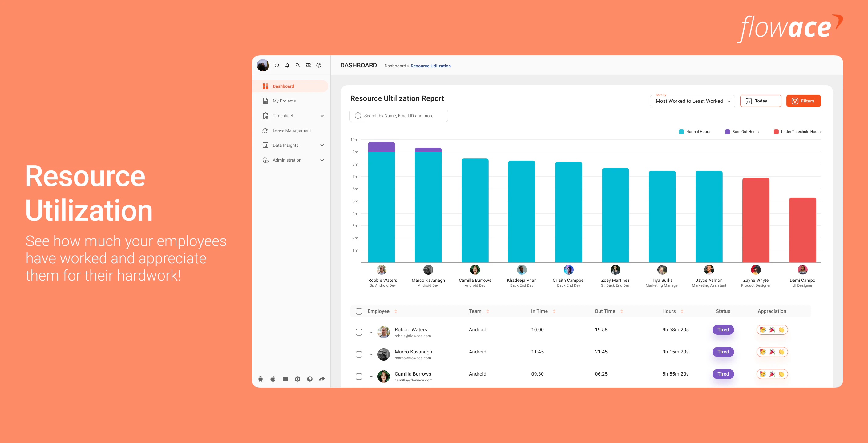This screenshot has width=868, height=443.
Task: Click the Resource Utilization breadcrumb link
Action: (431, 66)
